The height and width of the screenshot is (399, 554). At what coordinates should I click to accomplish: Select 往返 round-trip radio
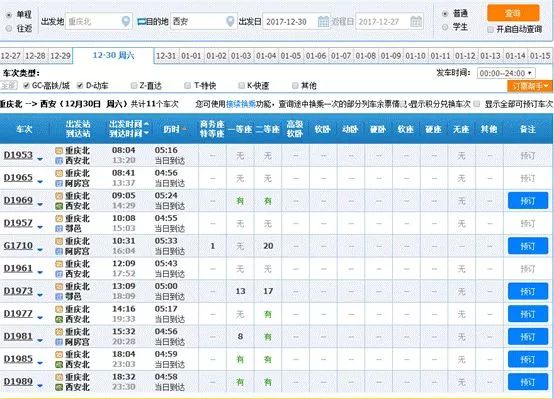[9, 29]
